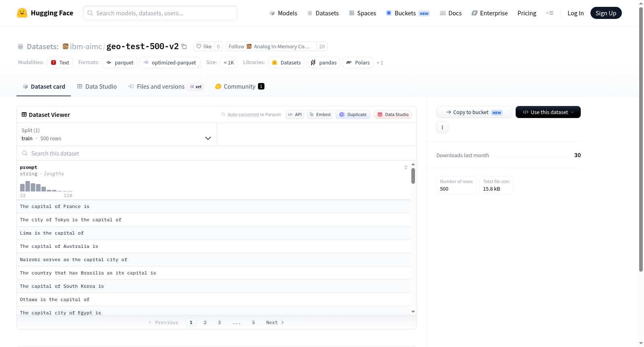Focus the models and datasets search box
This screenshot has width=644, height=347.
point(160,13)
